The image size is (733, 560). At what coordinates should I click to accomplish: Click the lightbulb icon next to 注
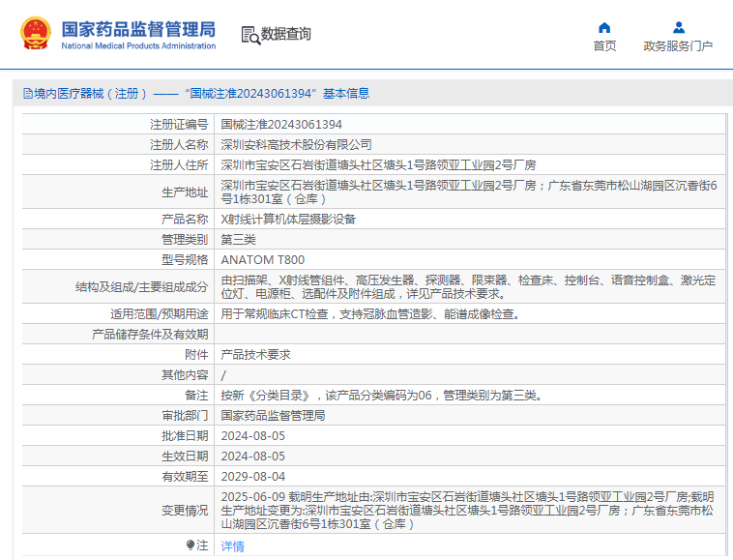[x=191, y=545]
